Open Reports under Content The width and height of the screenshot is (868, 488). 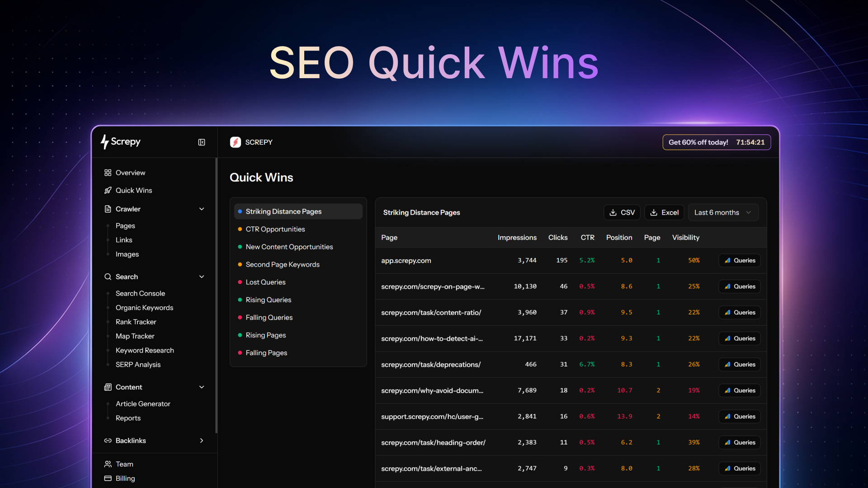pyautogui.click(x=128, y=418)
